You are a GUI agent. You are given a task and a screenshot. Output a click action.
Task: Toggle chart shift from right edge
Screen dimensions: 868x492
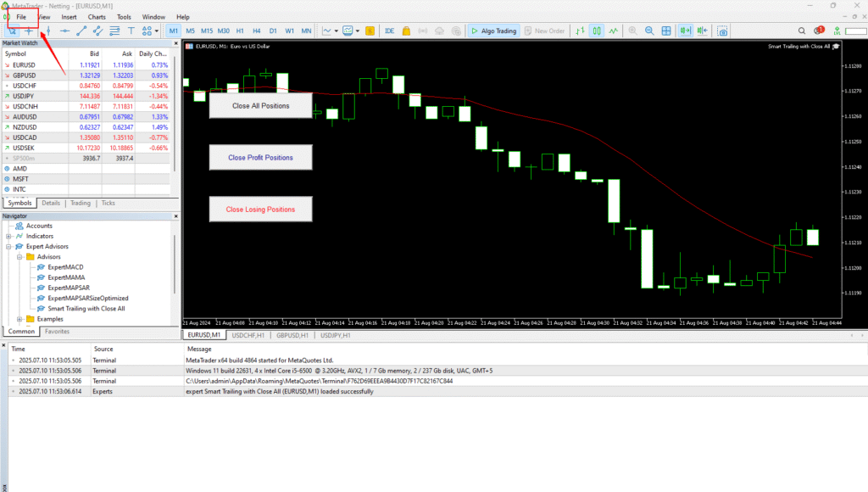[703, 31]
